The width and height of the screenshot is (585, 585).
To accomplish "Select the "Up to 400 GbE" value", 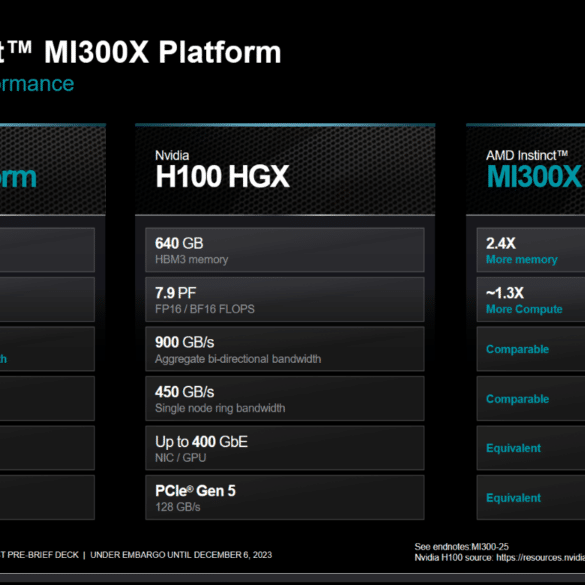I will click(201, 442).
